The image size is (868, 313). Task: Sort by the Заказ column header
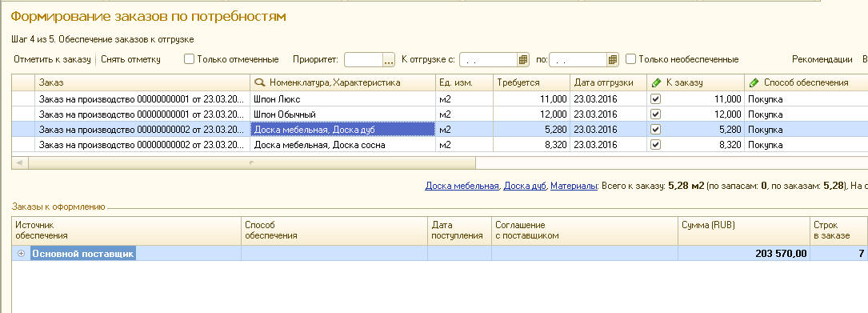click(142, 82)
